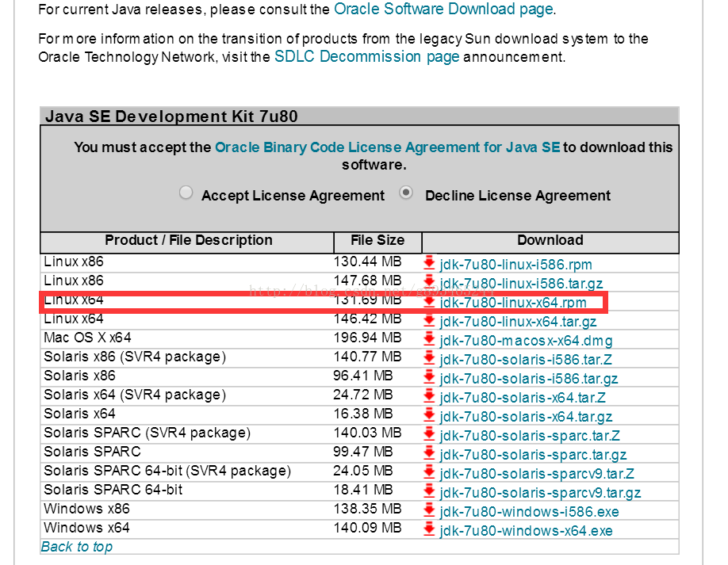Follow the Back to top link
Screen dimensions: 728x565
pos(77,547)
